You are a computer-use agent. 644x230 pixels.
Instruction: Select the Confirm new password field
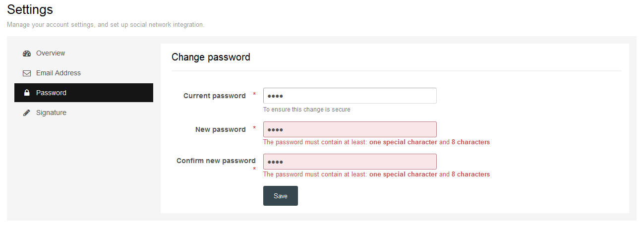tap(350, 162)
